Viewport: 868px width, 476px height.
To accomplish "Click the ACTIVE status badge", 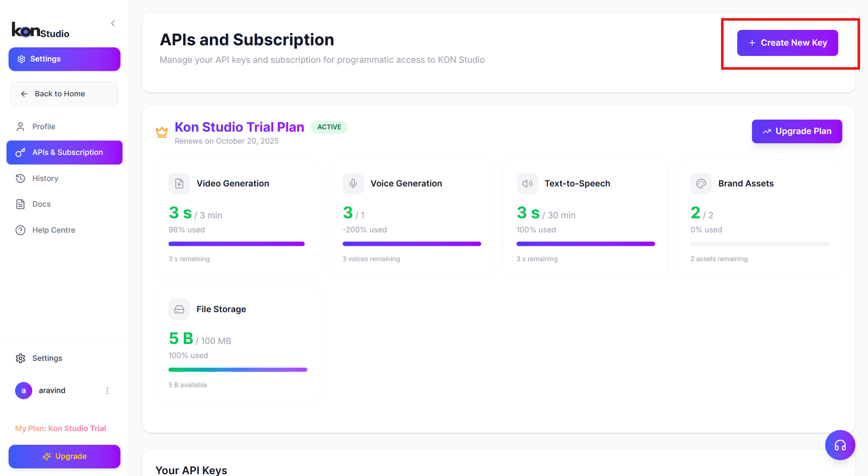I will point(329,127).
